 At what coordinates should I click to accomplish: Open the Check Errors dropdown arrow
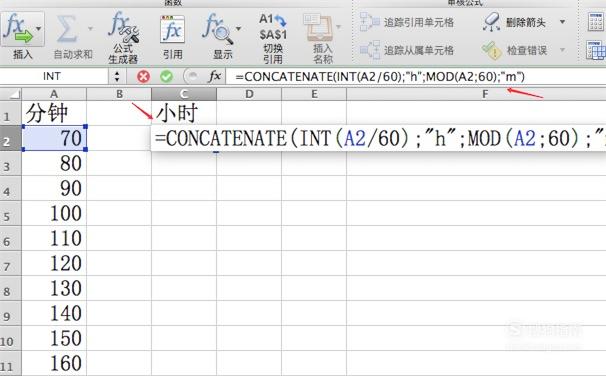562,50
